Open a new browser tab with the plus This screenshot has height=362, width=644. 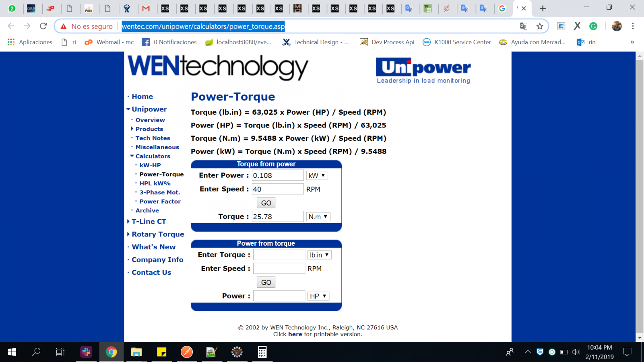[543, 8]
